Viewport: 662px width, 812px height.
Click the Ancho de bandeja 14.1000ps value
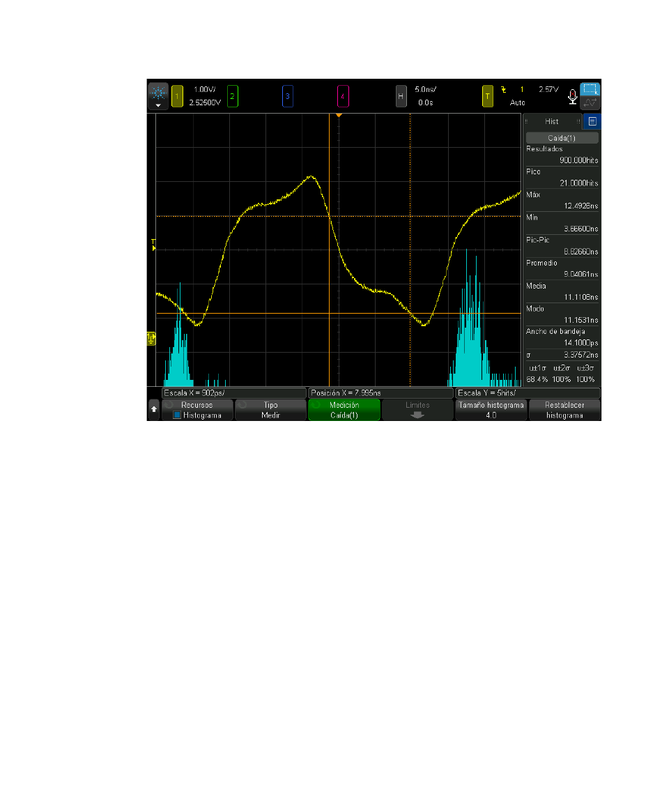pyautogui.click(x=580, y=343)
